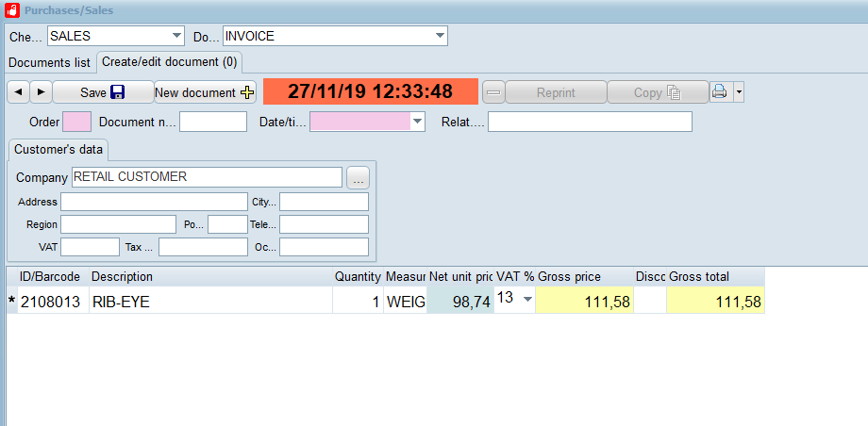
Task: Open the INVOICE document type dropdown
Action: (x=440, y=36)
